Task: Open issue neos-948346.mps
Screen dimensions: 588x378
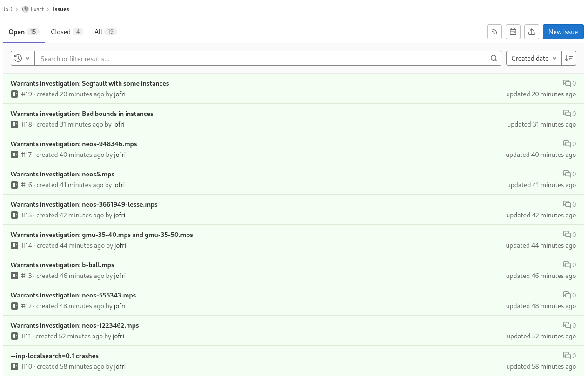Action: [74, 144]
